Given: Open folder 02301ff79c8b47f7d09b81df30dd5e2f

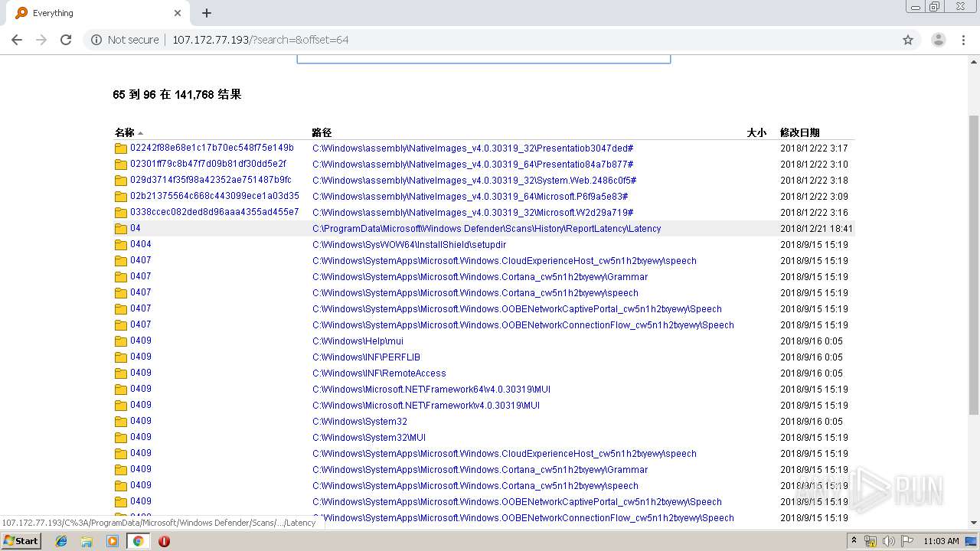Looking at the screenshot, I should point(208,164).
